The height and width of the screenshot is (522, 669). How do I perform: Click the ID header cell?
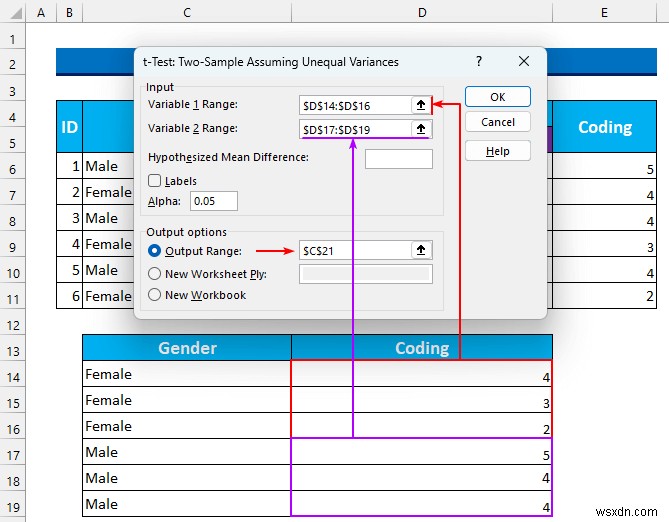[x=70, y=127]
